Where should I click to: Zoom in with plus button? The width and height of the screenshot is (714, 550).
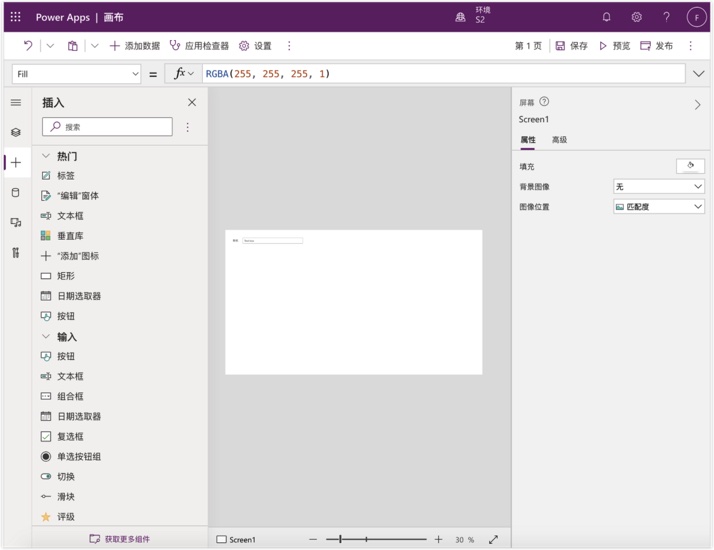tap(438, 540)
